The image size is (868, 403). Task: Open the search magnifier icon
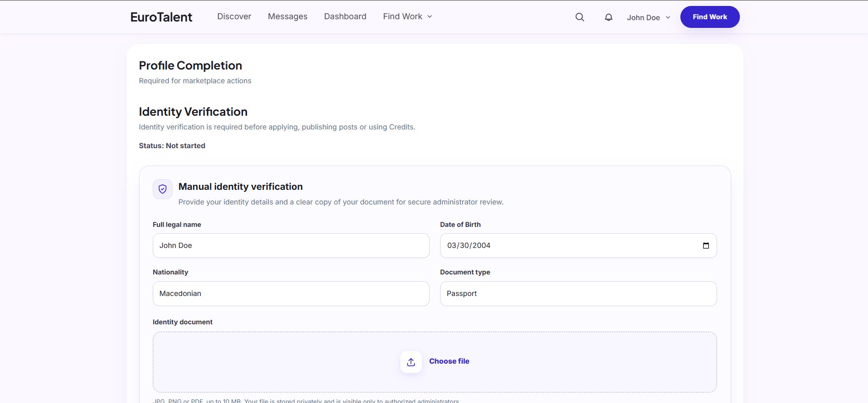[x=580, y=17]
